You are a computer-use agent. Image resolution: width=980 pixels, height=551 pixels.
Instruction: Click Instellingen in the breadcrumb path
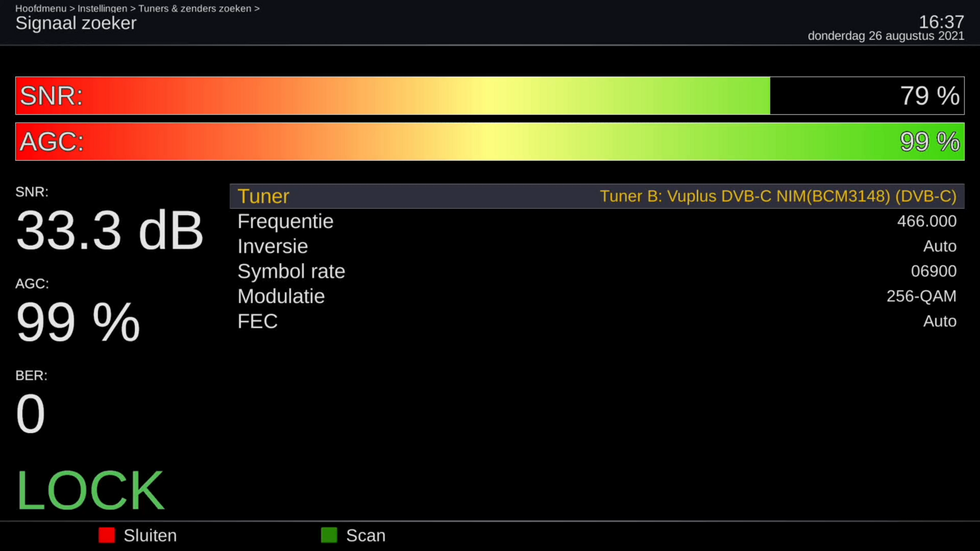coord(102,8)
